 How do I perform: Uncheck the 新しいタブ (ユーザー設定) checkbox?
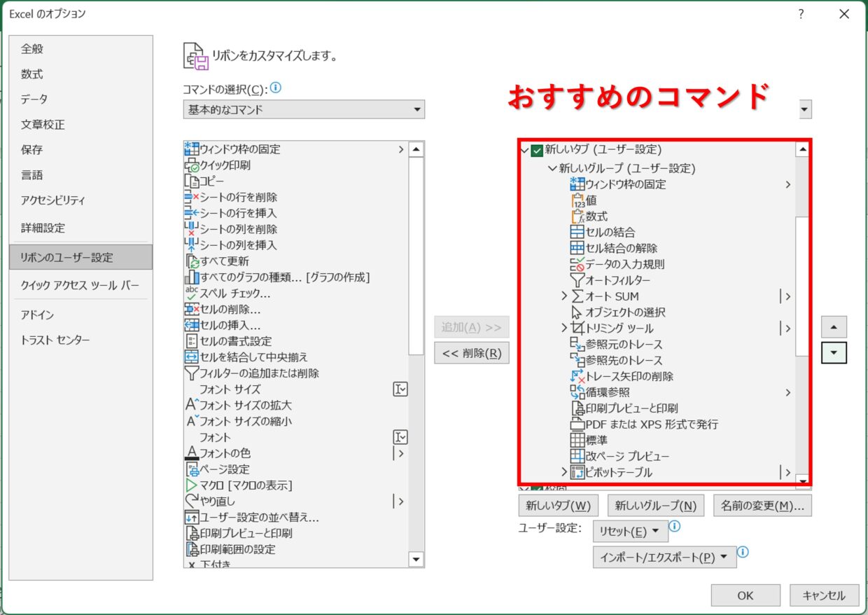537,150
